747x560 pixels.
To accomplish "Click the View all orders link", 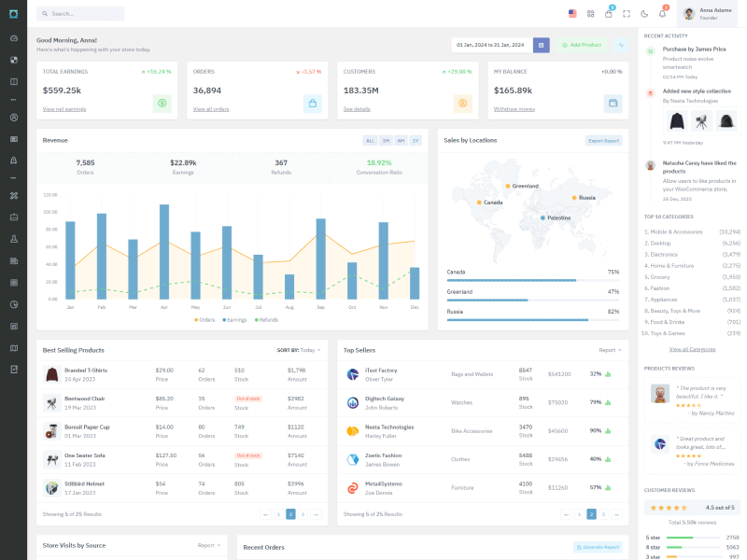I will point(211,109).
